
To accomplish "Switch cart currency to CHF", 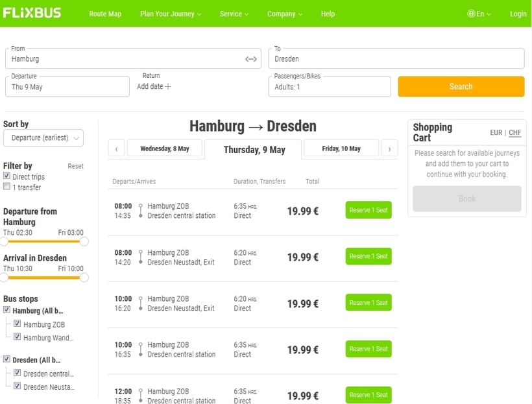I will pos(514,133).
